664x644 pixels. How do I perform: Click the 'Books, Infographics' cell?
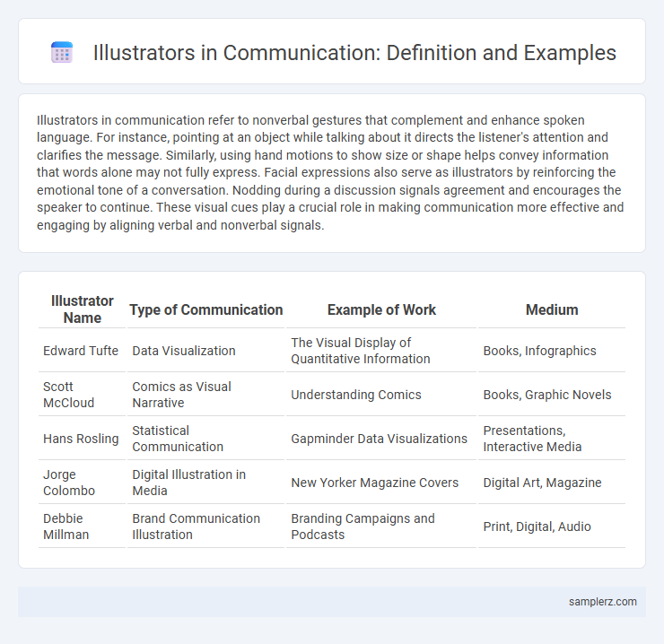(552, 351)
